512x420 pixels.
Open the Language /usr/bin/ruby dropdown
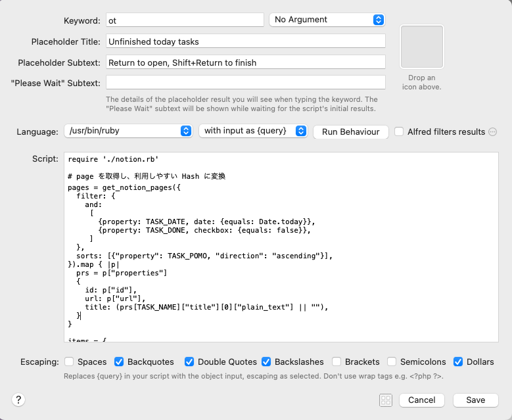click(128, 131)
